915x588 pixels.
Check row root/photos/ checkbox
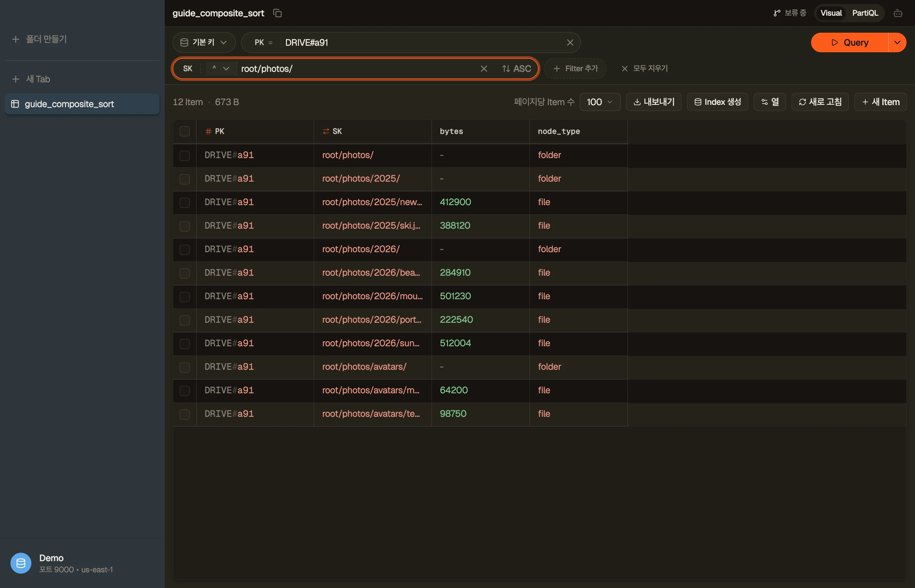184,155
